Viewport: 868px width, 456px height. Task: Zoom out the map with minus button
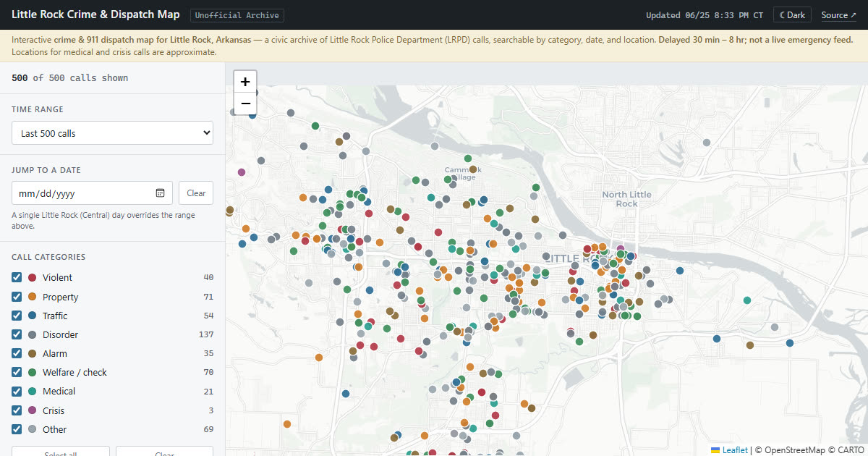coord(245,104)
